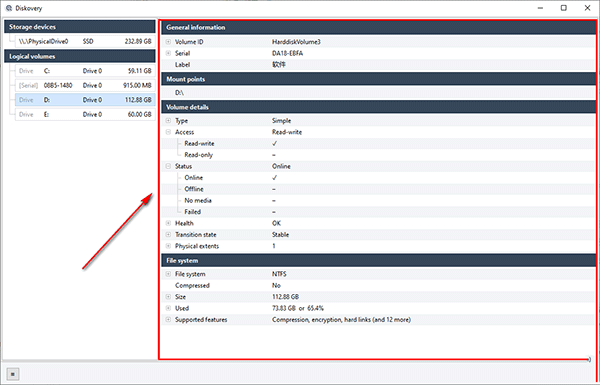The image size is (600, 385).
Task: Expand the Serial row
Action: pyautogui.click(x=168, y=53)
